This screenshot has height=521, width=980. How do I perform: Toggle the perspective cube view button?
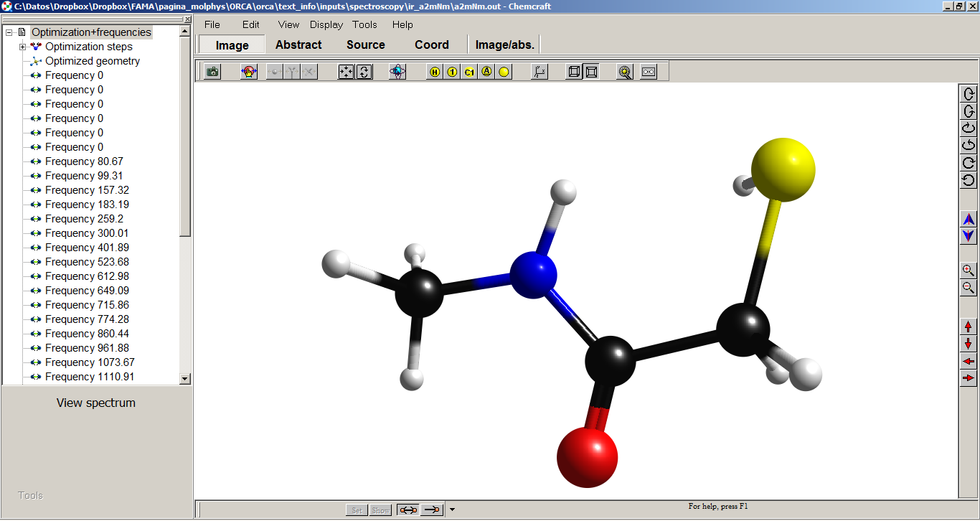point(574,72)
